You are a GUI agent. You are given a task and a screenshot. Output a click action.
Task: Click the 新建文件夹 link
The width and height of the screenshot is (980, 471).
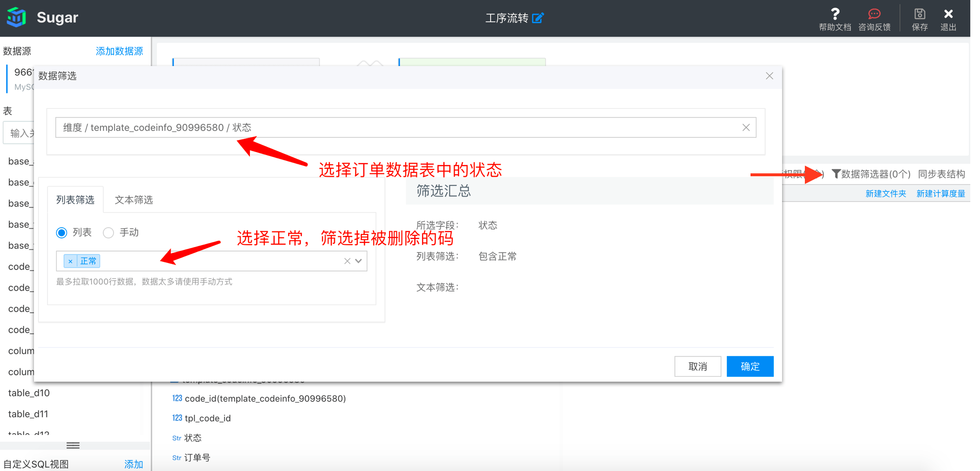(x=886, y=193)
